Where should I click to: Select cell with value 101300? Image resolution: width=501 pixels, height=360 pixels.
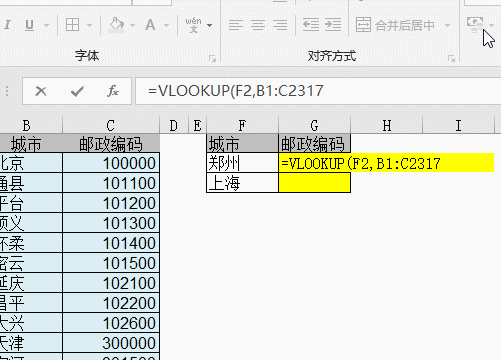(x=111, y=223)
